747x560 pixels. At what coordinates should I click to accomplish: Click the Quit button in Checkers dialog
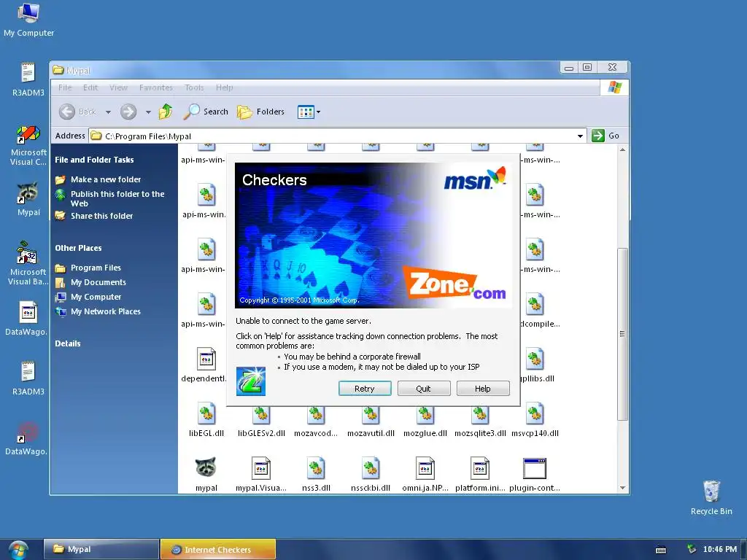point(424,389)
